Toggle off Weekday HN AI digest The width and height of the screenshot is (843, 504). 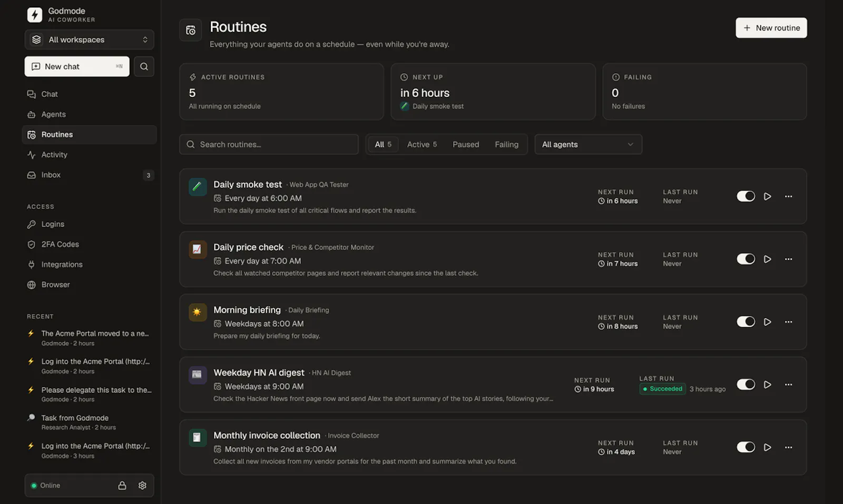(746, 384)
